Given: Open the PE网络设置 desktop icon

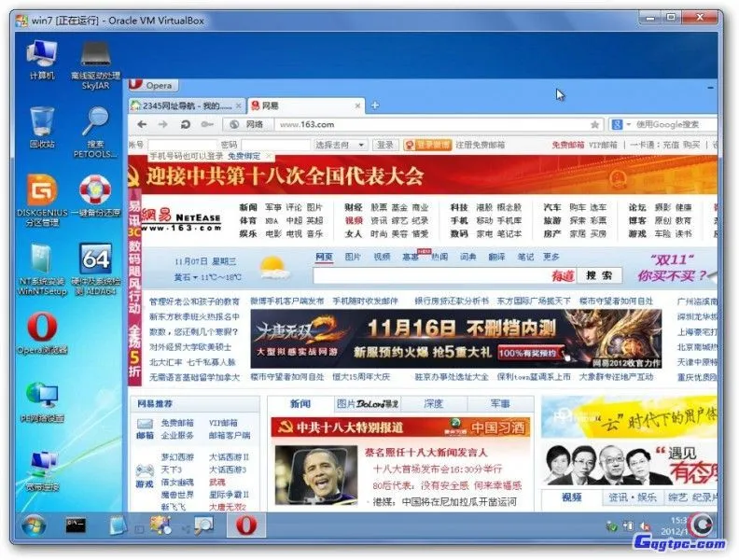Looking at the screenshot, I should click(42, 402).
